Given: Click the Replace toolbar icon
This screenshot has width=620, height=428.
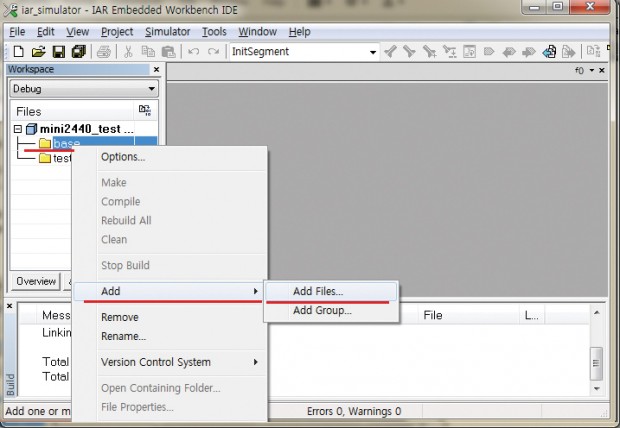Looking at the screenshot, I should click(x=449, y=51).
